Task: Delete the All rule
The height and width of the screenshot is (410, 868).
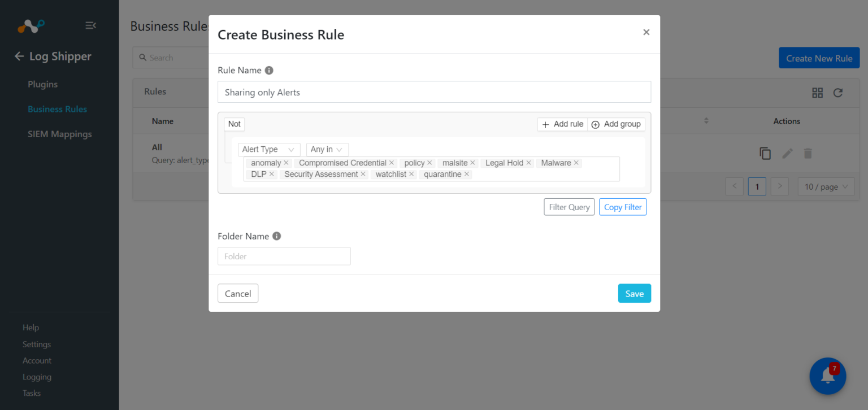Action: (x=808, y=153)
